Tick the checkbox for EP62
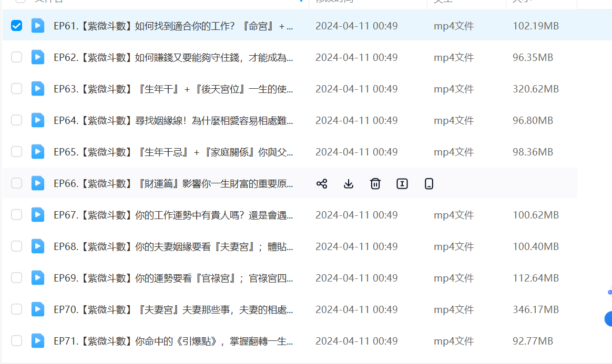 17,57
